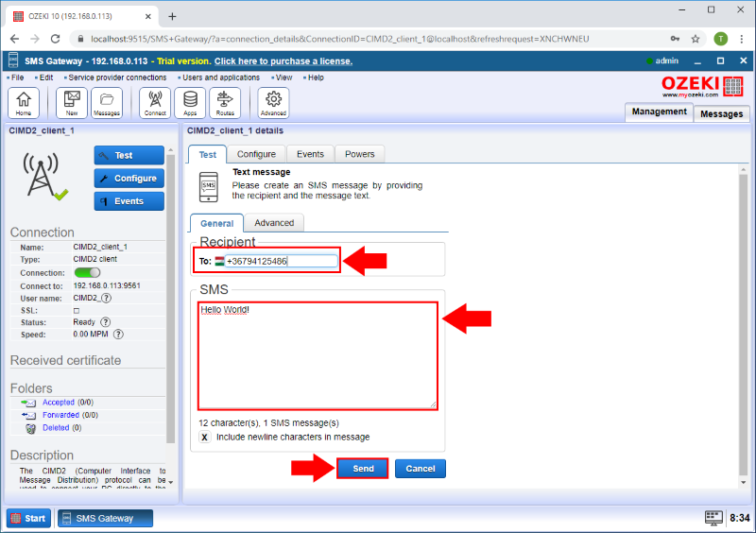The image size is (756, 533).
Task: Click the taskbar keyboard monitor icon
Action: (x=713, y=518)
